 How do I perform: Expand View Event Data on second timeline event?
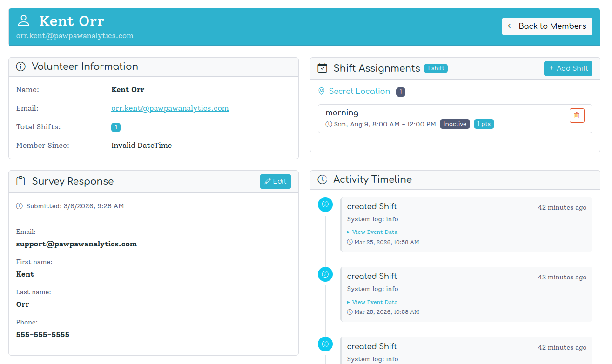tap(374, 302)
